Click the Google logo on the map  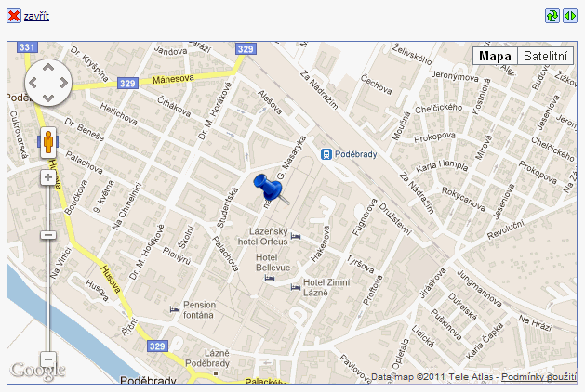38,371
